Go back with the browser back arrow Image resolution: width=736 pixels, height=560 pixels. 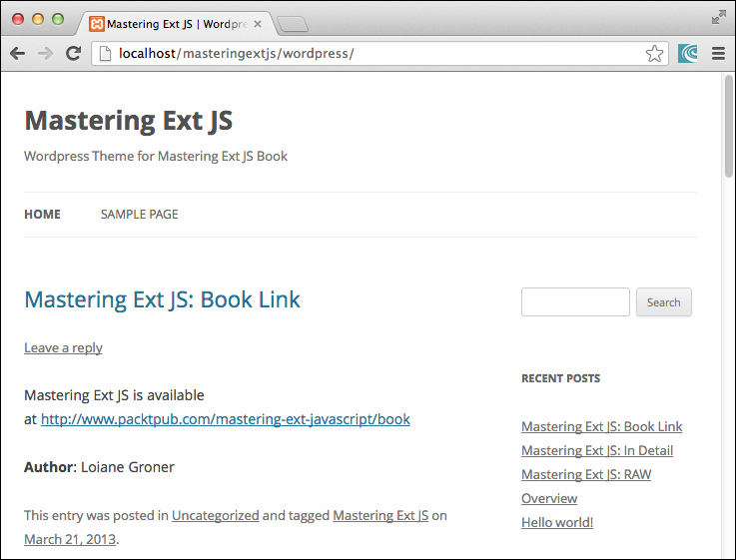click(17, 54)
